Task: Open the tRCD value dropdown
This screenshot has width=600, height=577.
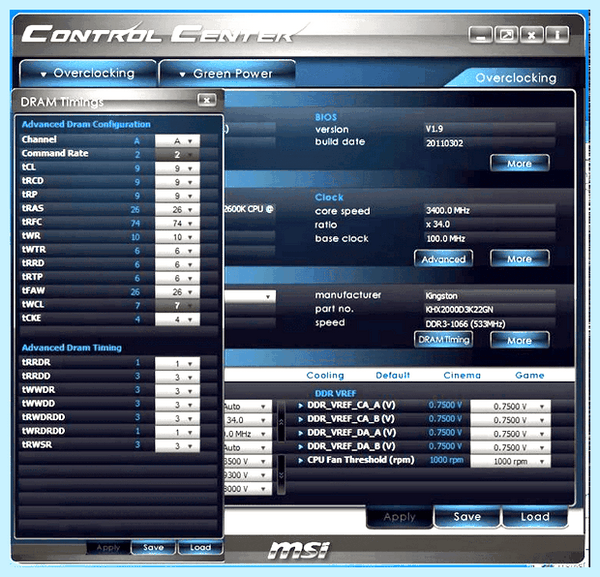Action: click(177, 182)
